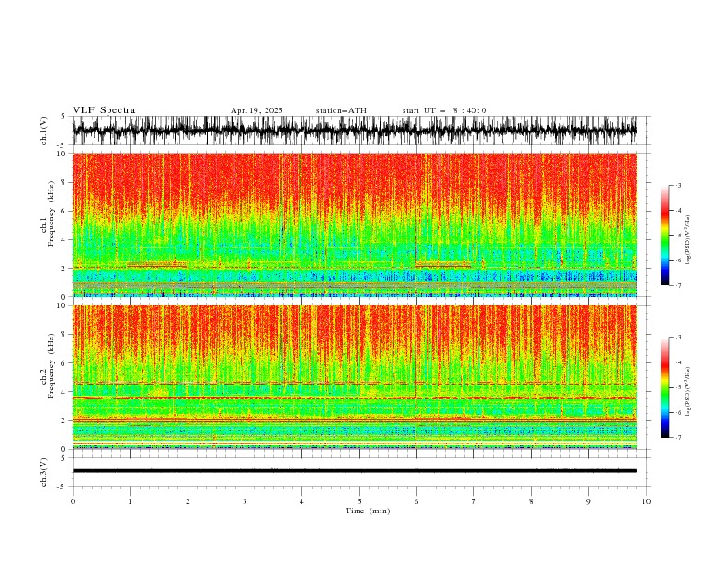Click the ch.1 spectrogram panel
728x563 pixels.
tap(354, 224)
